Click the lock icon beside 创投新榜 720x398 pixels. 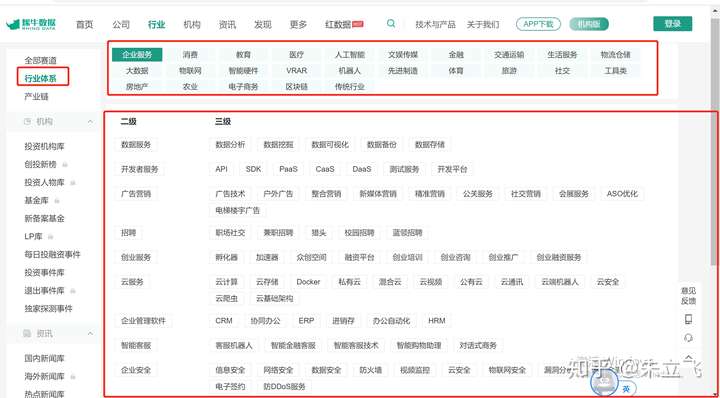[x=65, y=164]
